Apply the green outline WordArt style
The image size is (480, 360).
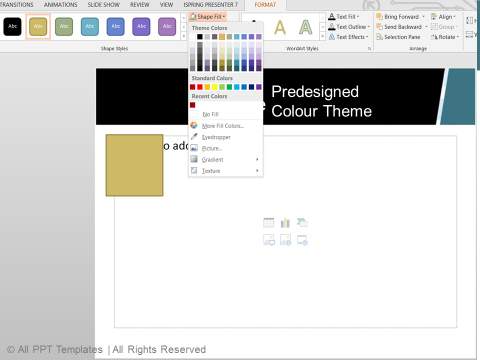(305, 27)
